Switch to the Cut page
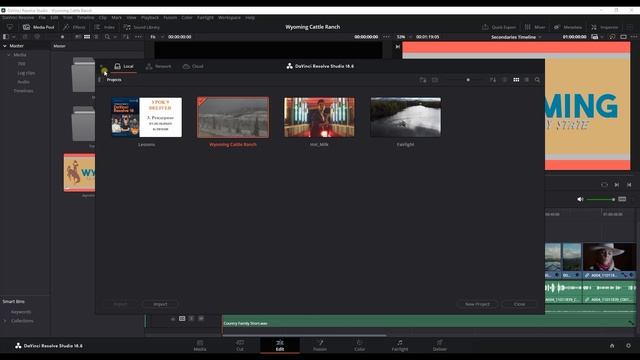This screenshot has height=360, width=640. click(x=240, y=345)
